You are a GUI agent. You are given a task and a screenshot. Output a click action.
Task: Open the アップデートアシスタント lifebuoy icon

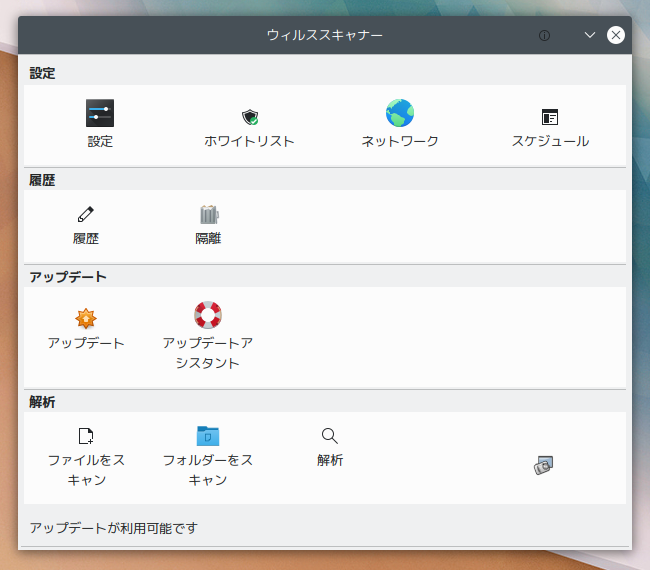(x=208, y=315)
